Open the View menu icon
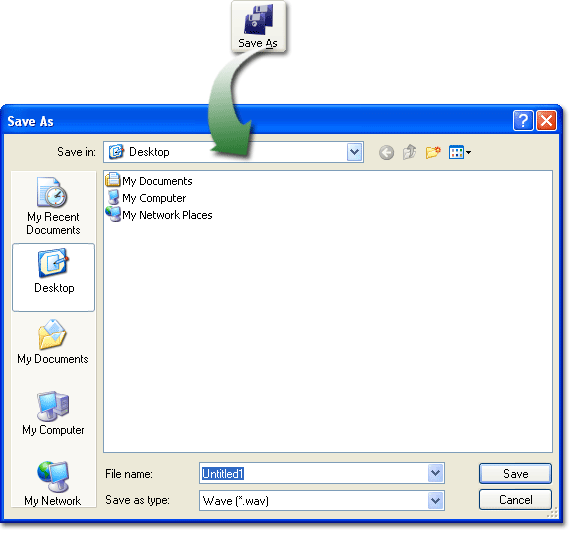Screen dimensions: 588x540 (x=460, y=152)
